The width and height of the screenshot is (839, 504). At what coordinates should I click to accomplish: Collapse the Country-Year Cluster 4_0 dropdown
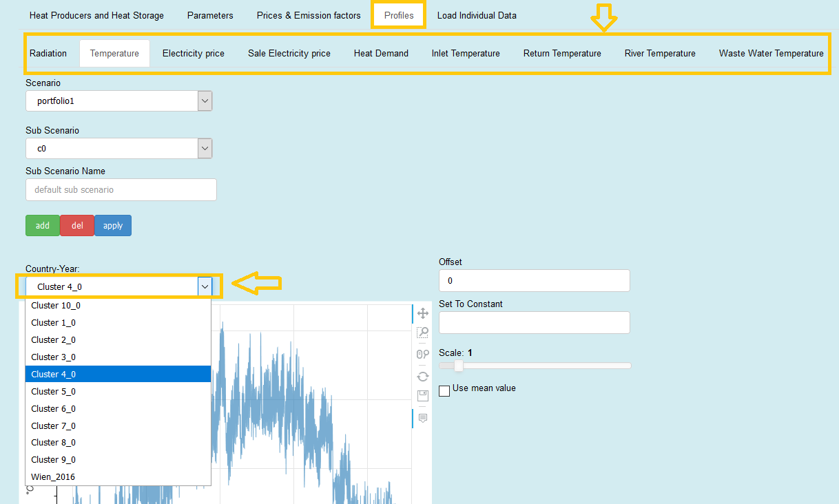pyautogui.click(x=118, y=286)
